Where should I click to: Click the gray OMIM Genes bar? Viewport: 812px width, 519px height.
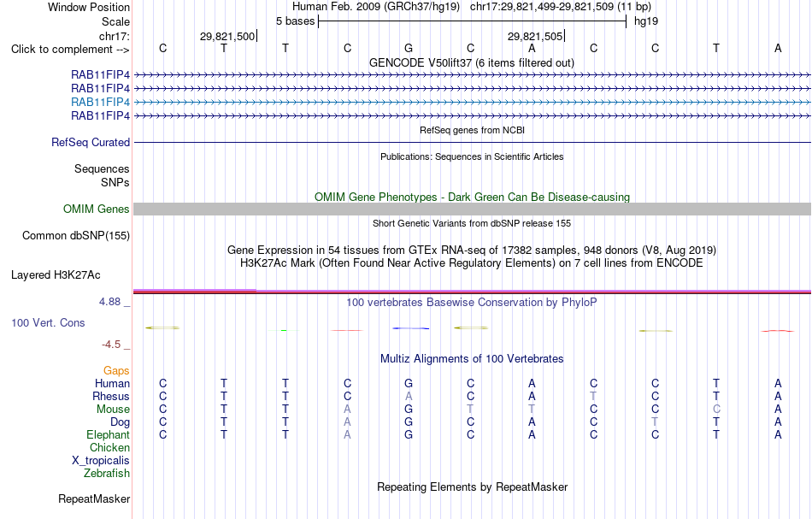[472, 209]
